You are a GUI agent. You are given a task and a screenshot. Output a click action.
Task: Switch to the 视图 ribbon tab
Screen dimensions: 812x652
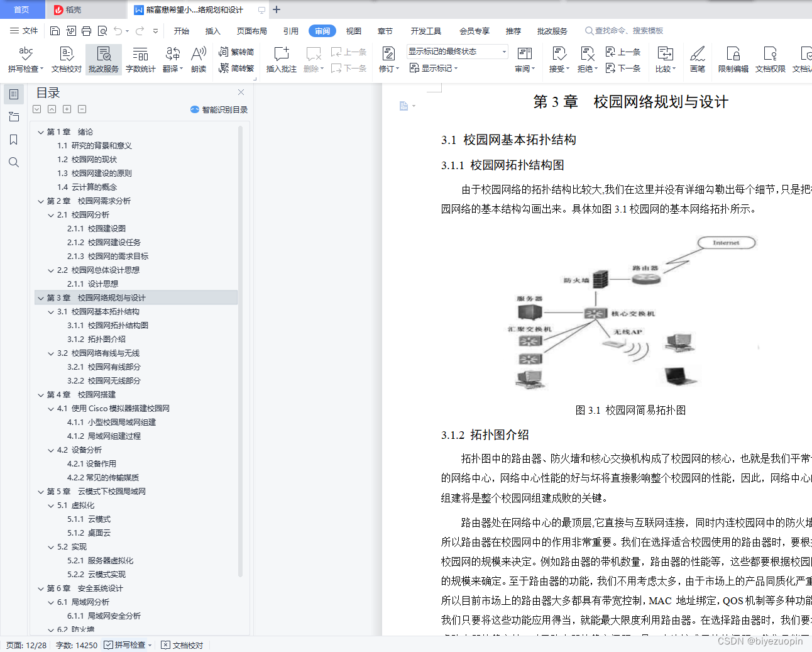(x=354, y=31)
